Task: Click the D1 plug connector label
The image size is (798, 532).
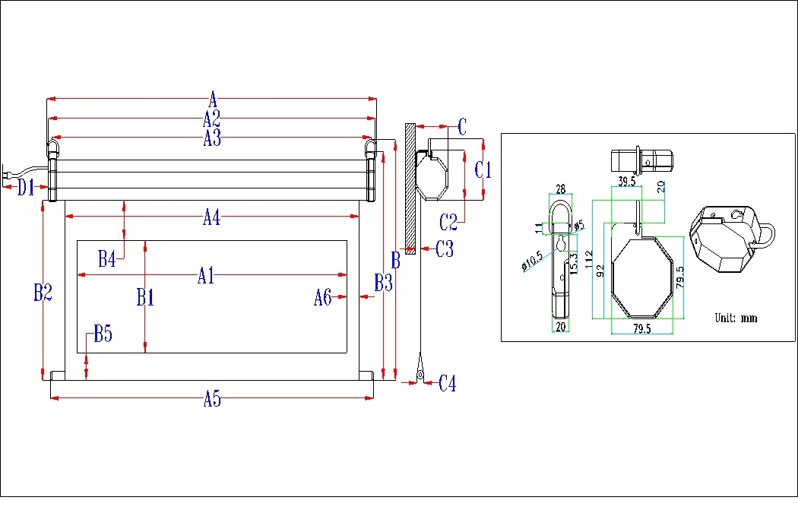Action: coord(25,188)
